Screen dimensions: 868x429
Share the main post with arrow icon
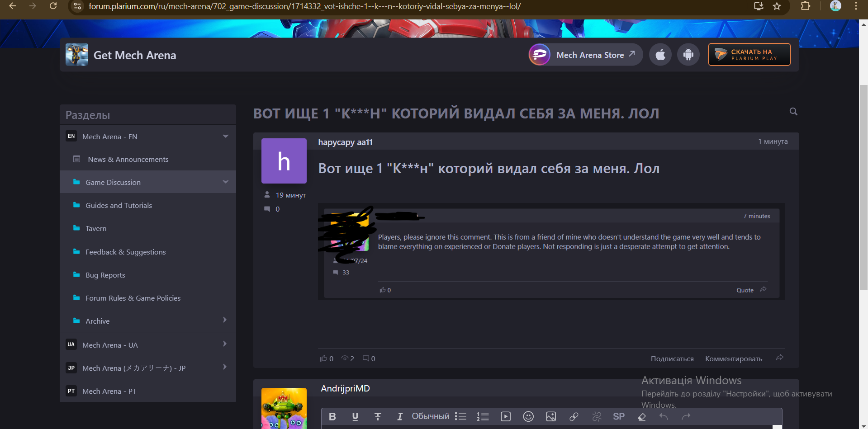click(x=780, y=358)
